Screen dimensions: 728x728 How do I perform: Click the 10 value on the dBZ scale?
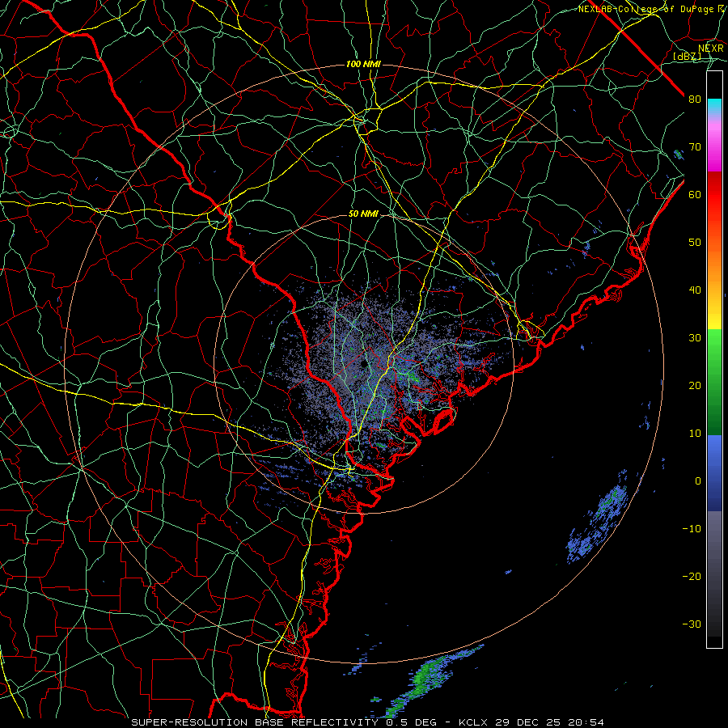point(695,434)
